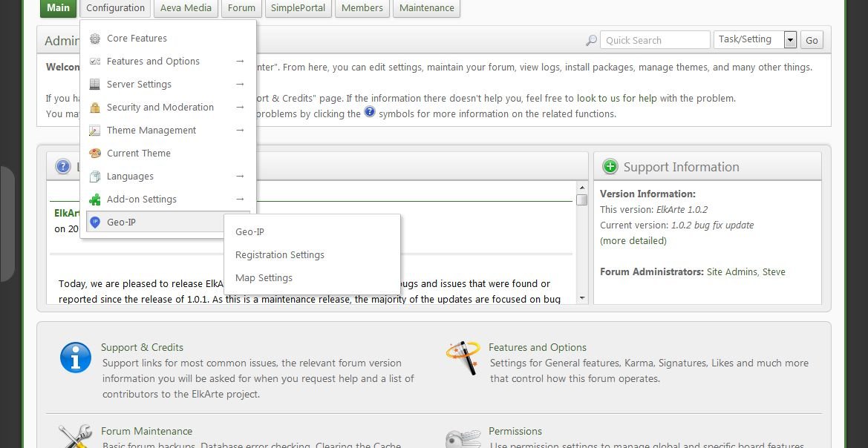Viewport: 868px width, 448px height.
Task: Click the news panel question-mark icon
Action: pyautogui.click(x=63, y=166)
